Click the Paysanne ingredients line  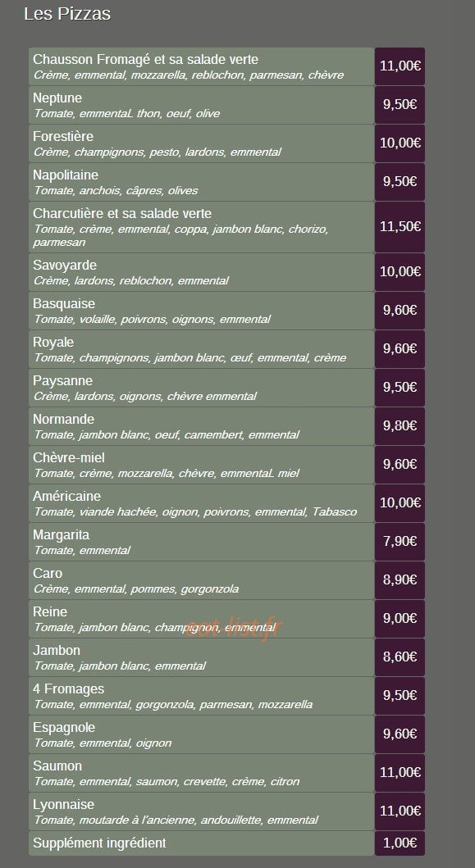144,397
